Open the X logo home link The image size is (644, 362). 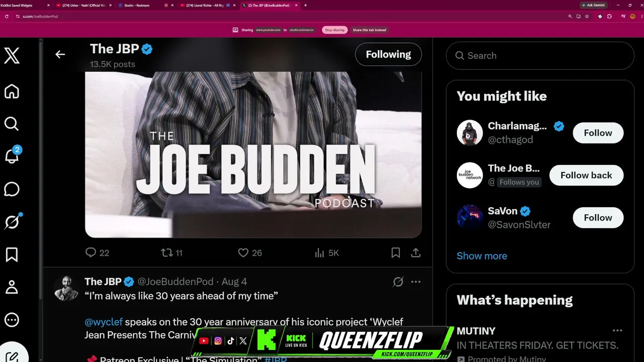[x=12, y=55]
